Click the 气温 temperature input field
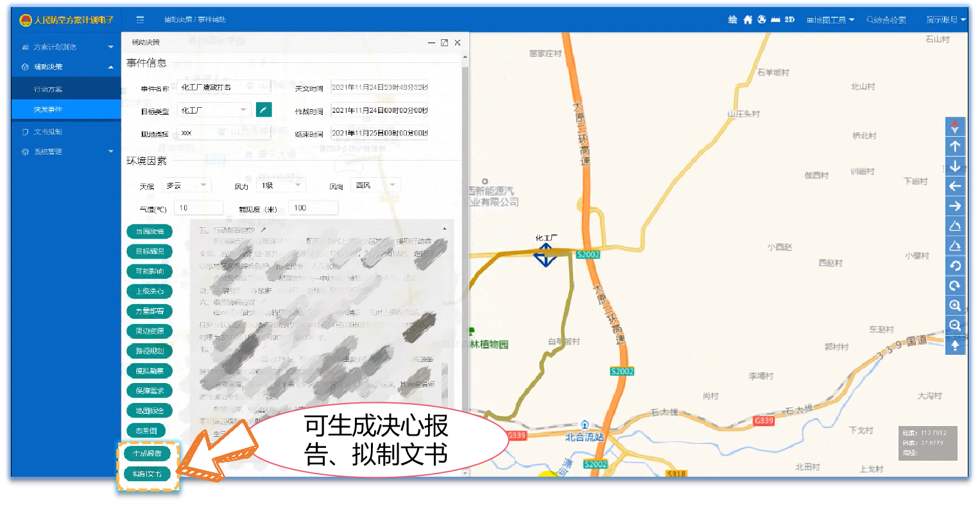 (x=200, y=208)
